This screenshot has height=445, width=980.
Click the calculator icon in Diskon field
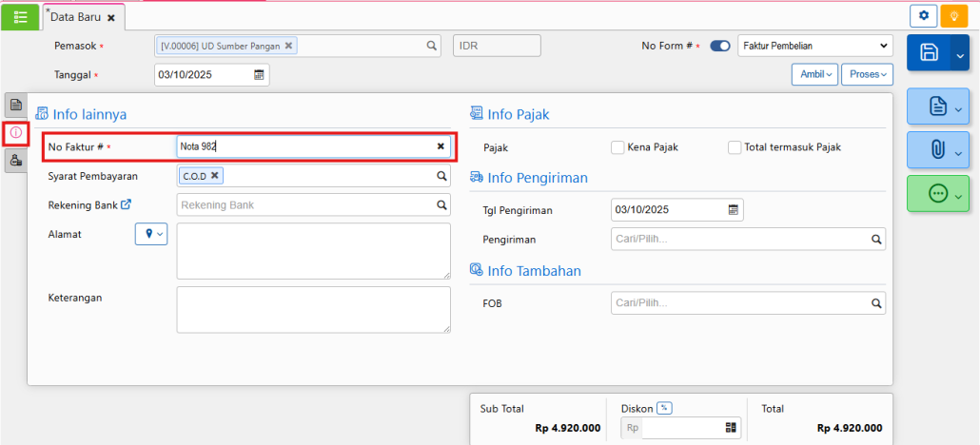click(731, 428)
